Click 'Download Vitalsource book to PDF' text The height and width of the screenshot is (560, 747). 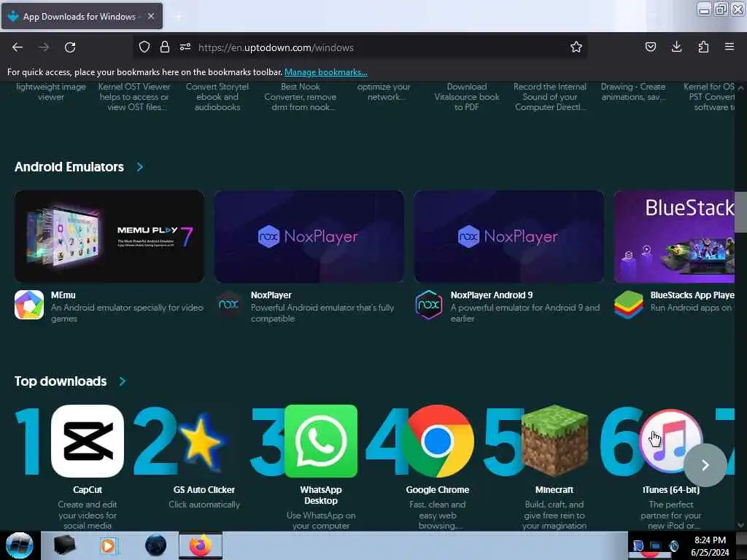click(466, 97)
